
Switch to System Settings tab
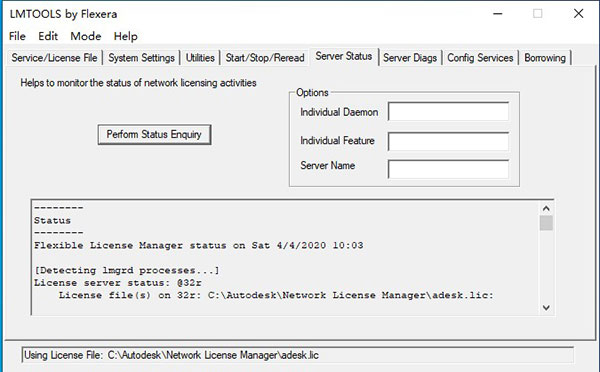[x=141, y=58]
